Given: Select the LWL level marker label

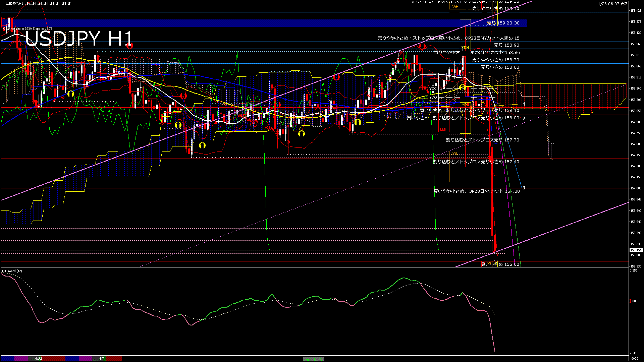Looking at the screenshot, I should tap(454, 153).
